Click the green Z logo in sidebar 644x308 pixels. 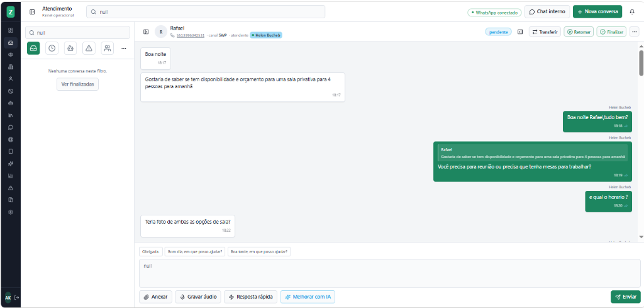[x=11, y=12]
